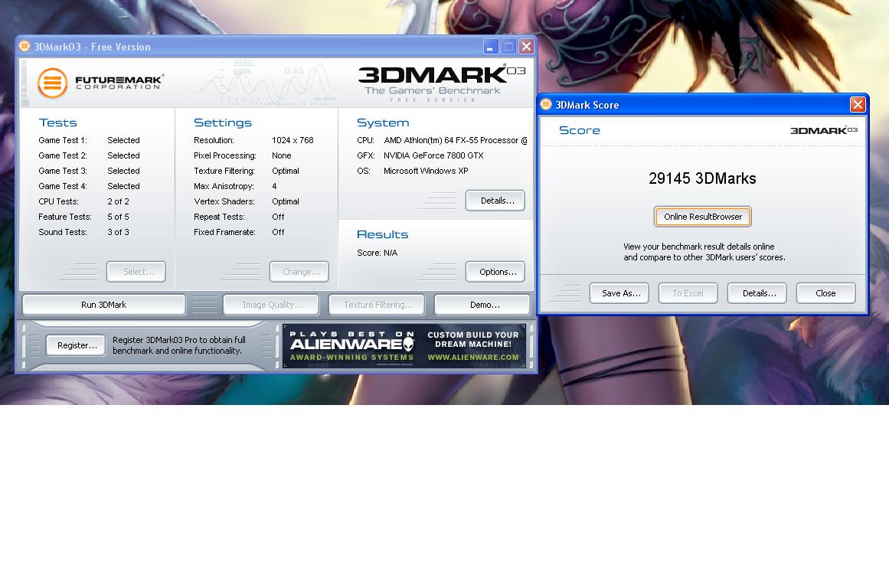Click the Max Anisotropy value 4

274,186
